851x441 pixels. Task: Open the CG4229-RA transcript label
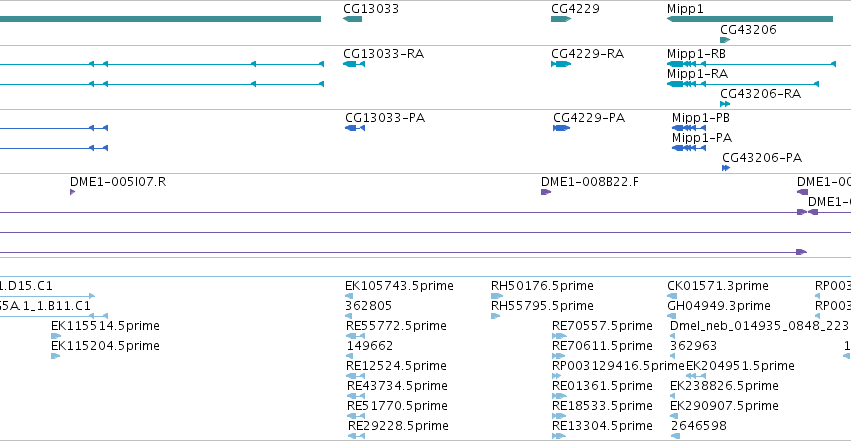[587, 54]
